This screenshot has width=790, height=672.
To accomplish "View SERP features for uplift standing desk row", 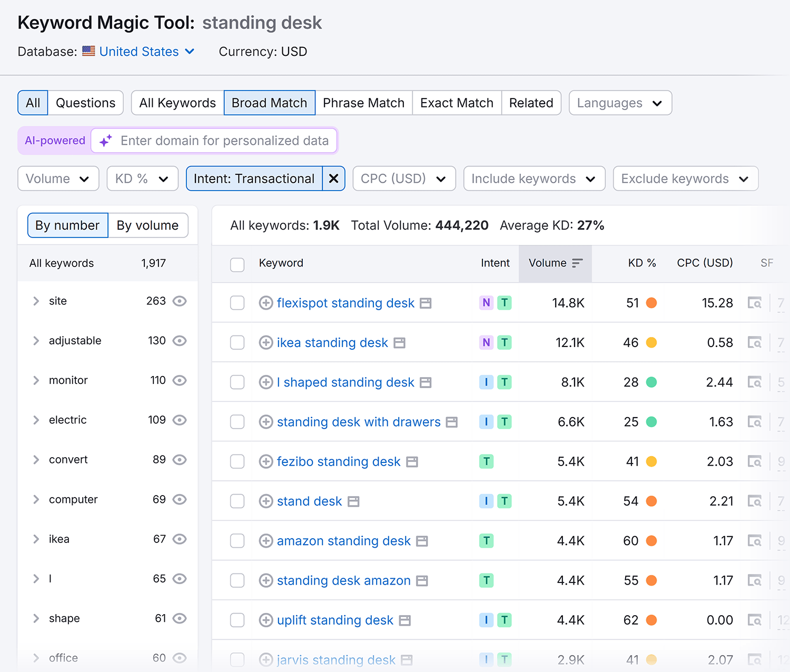I will 755,620.
